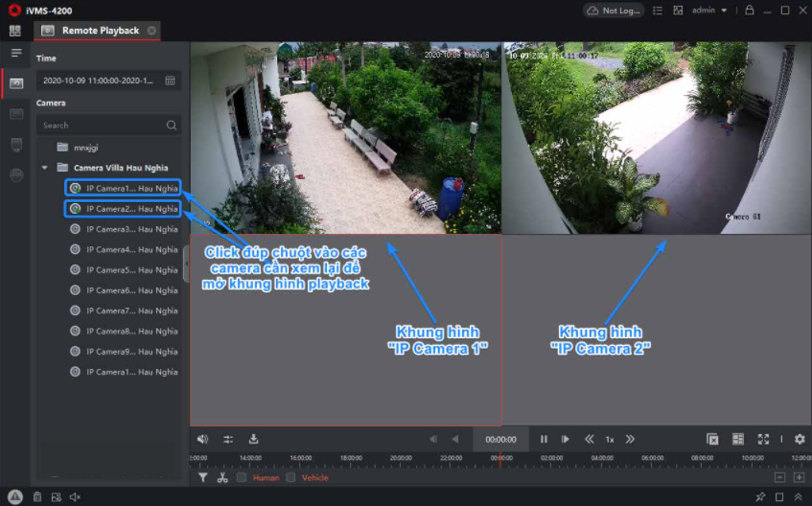This screenshot has height=506, width=812.
Task: Toggle the picture pop-up icon in status bar
Action: pos(56,497)
